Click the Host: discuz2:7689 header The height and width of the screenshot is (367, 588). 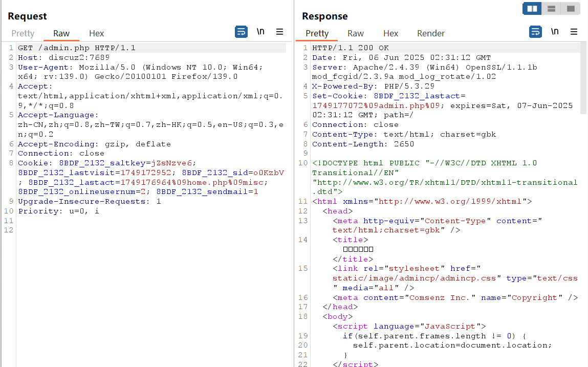(64, 58)
